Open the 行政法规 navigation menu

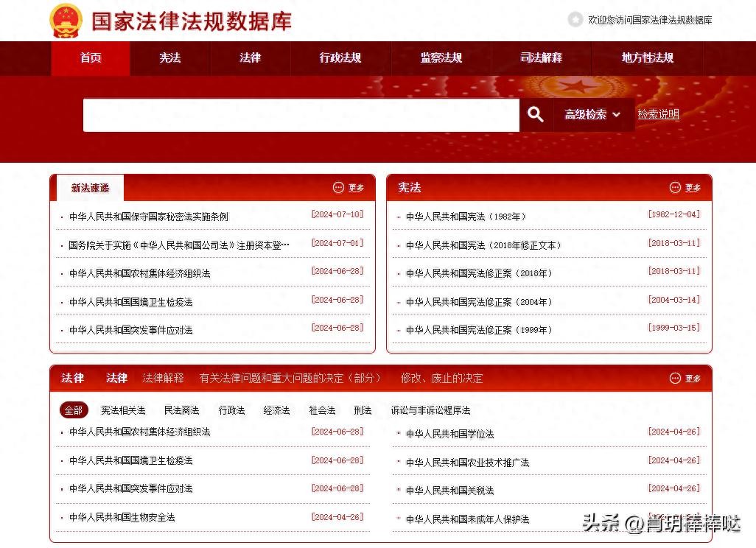coord(340,58)
